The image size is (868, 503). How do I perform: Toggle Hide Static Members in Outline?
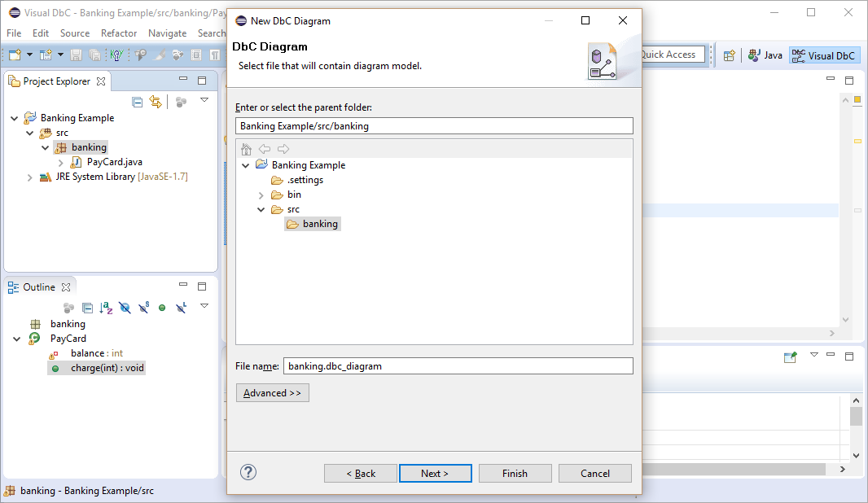click(144, 307)
